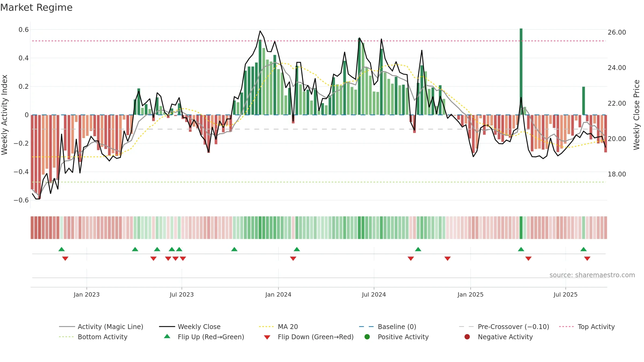The height and width of the screenshot is (362, 644).
Task: Click the Weekly Activity Index axis title
Action: (4, 115)
